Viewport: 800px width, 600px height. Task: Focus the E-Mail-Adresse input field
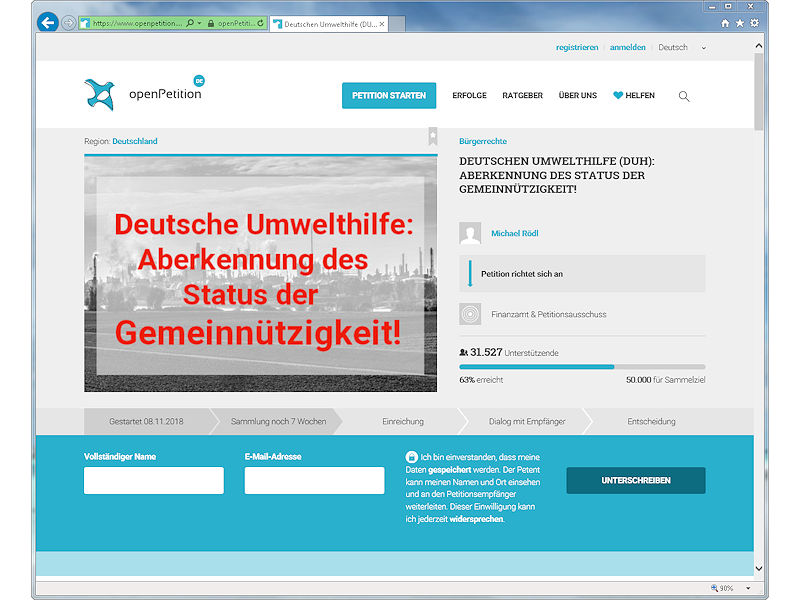tap(314, 480)
